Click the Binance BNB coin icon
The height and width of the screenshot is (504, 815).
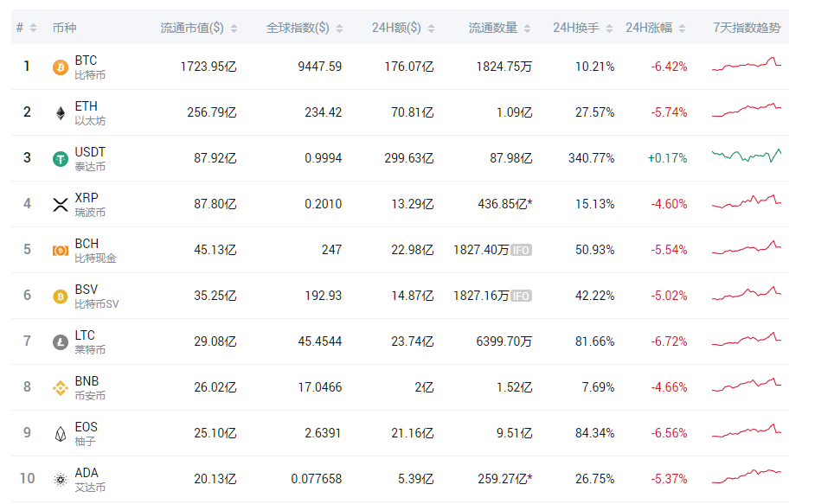coord(61,388)
